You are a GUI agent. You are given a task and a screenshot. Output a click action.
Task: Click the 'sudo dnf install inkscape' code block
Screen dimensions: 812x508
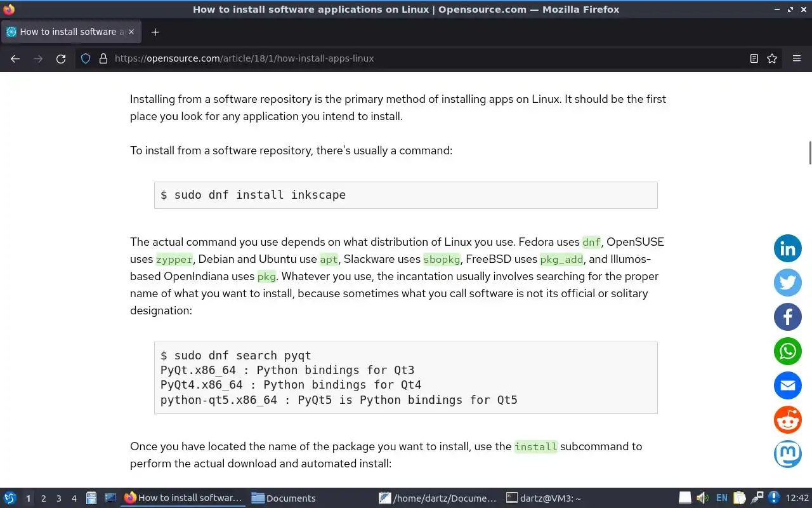pos(406,195)
